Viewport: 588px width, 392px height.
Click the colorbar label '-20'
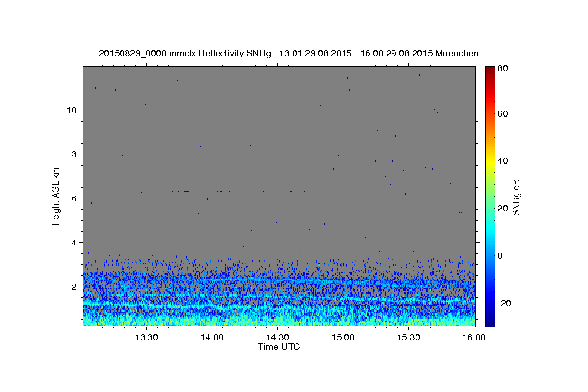[504, 303]
